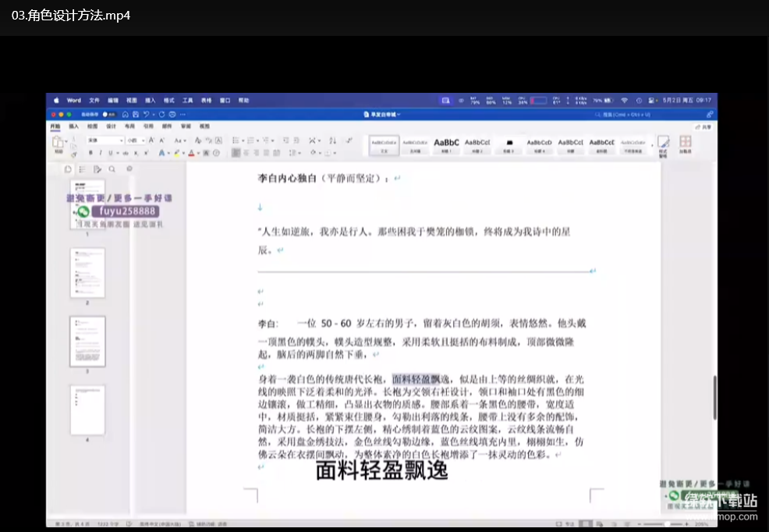Click the Paste clipboard icon
Image resolution: width=769 pixels, height=532 pixels.
click(58, 142)
